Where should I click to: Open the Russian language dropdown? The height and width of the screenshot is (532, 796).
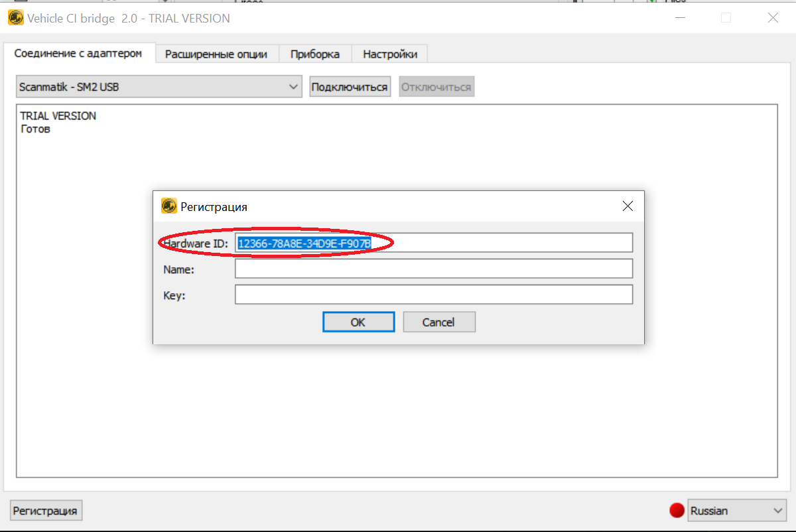(x=737, y=511)
